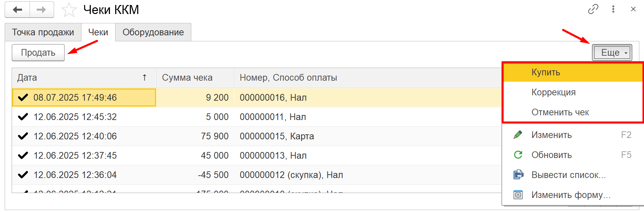Click checkmark on the 12.06.2025 12:45:32 row

[23, 117]
